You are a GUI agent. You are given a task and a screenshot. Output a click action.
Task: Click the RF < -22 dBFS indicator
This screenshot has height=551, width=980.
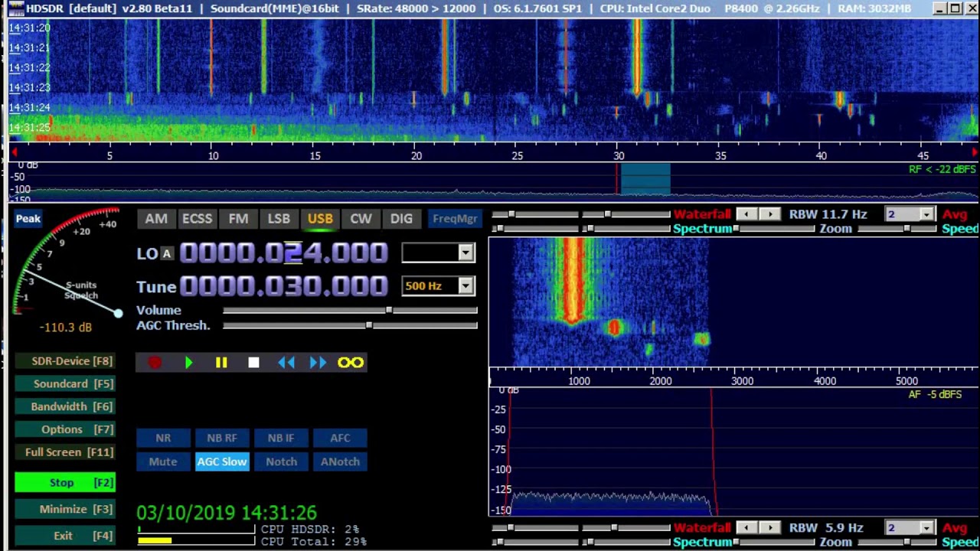(x=942, y=169)
